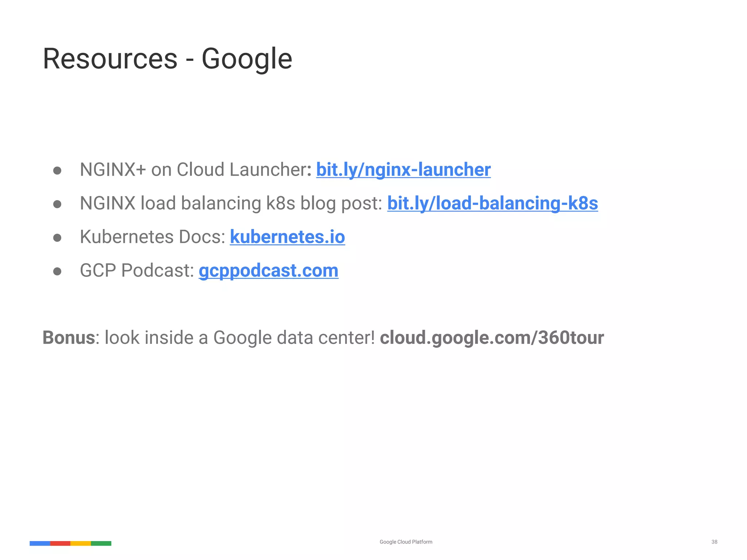Click 'NGINX load balancing k8s blog post' text

click(231, 203)
